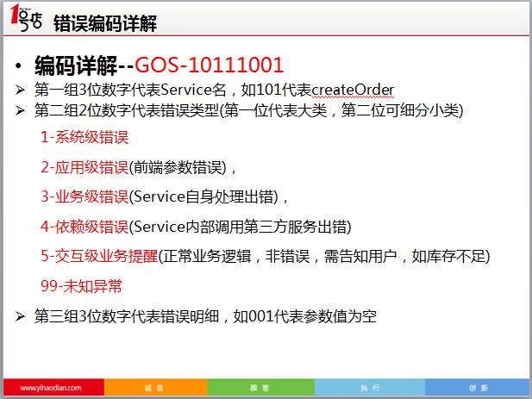Viewport: 532px width, 399px height.
Task: Click the note '(Service内部调用第三方服务出错)'
Action: 241,227
